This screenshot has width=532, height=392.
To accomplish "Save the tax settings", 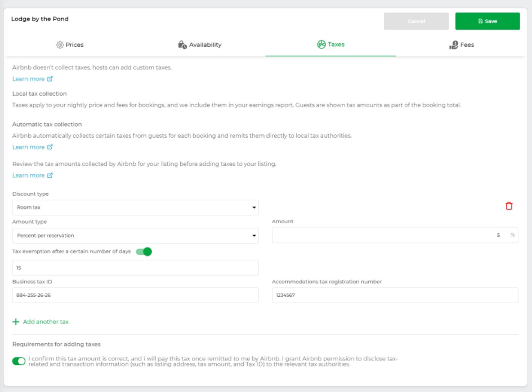I will [487, 21].
